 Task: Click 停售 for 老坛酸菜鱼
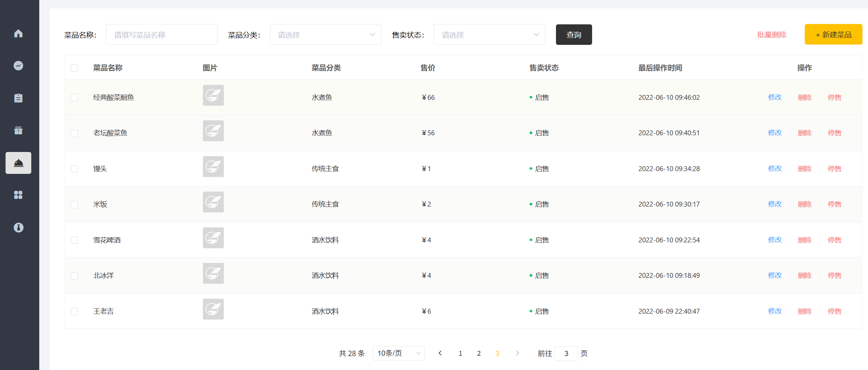point(835,132)
